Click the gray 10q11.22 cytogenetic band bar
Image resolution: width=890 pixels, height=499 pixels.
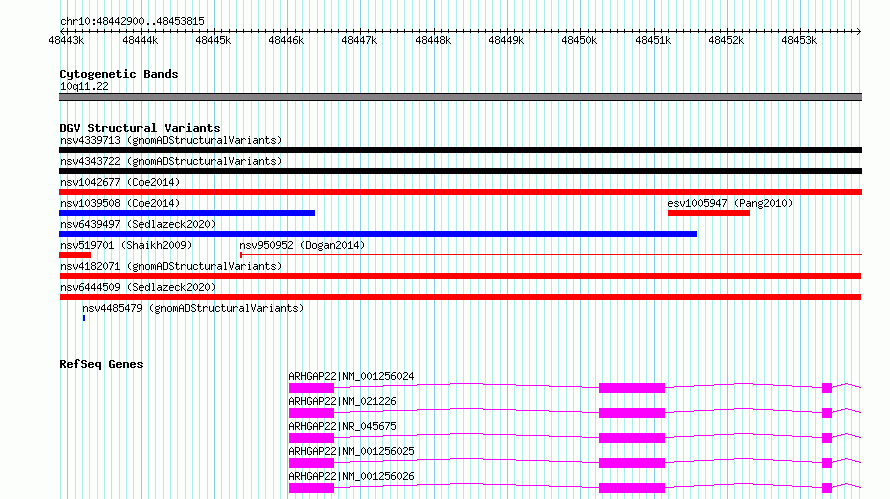tap(460, 97)
